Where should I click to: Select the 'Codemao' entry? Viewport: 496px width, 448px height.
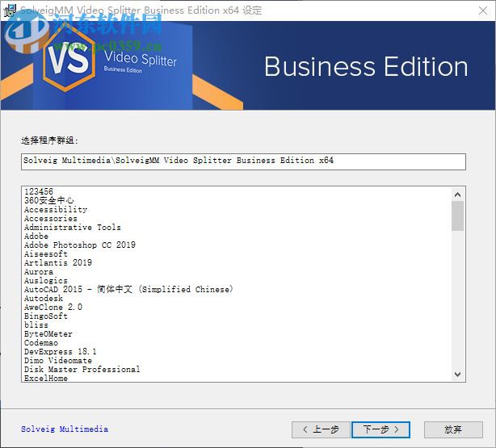tap(41, 342)
